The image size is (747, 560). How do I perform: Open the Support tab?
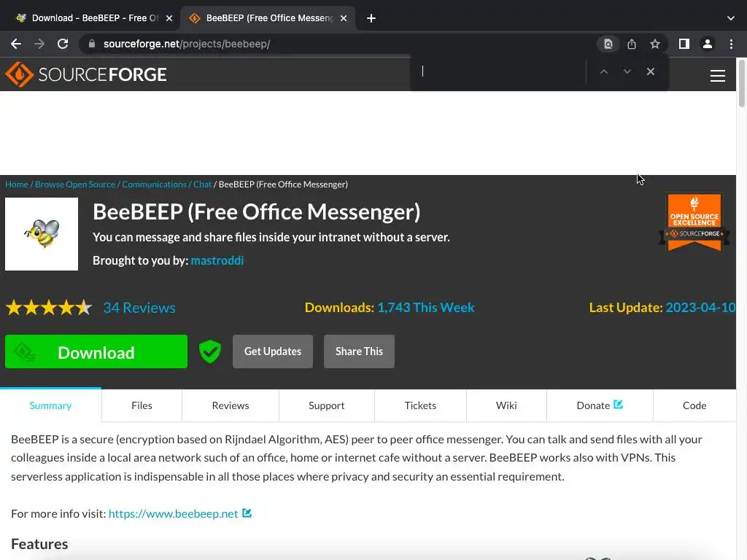point(326,405)
